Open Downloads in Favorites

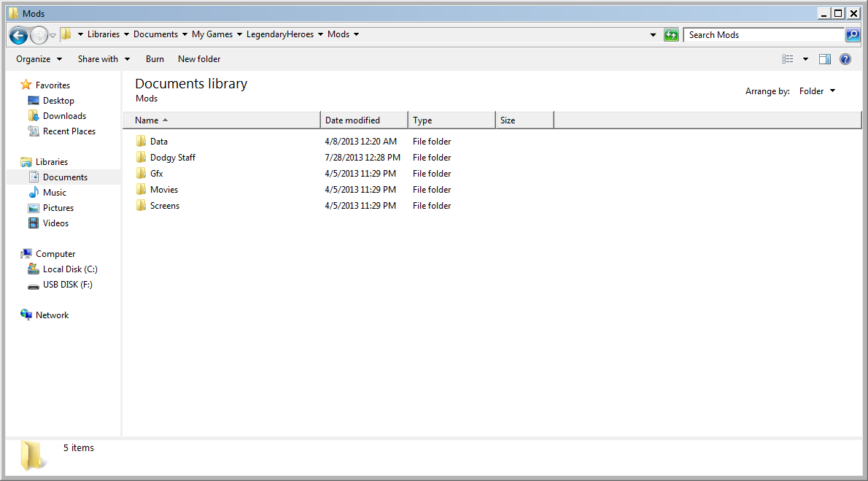click(64, 116)
